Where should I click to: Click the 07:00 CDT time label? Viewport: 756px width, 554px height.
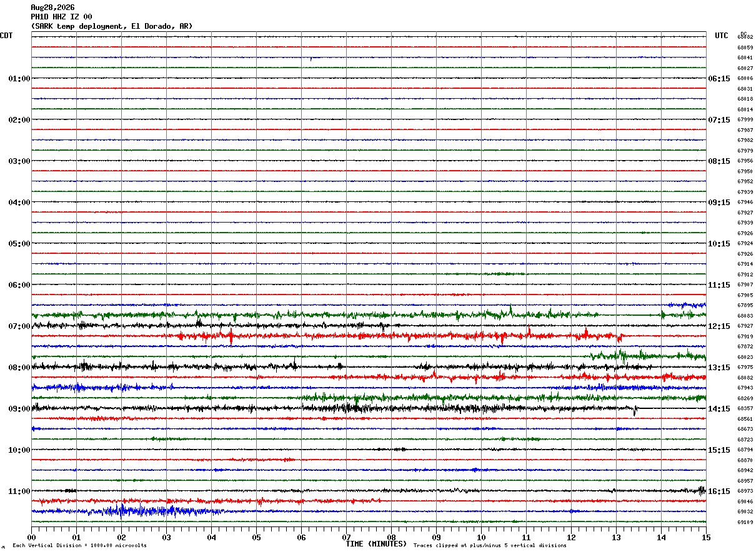[x=19, y=326]
